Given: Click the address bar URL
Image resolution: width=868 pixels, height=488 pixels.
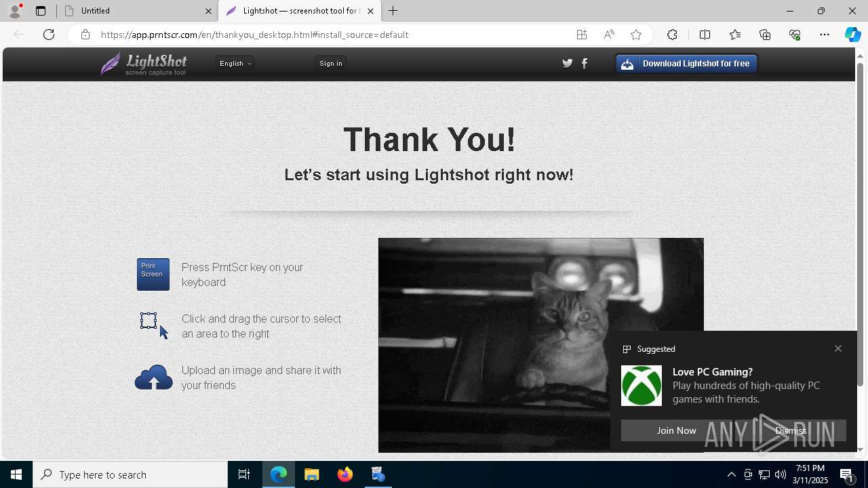Looking at the screenshot, I should pyautogui.click(x=254, y=35).
